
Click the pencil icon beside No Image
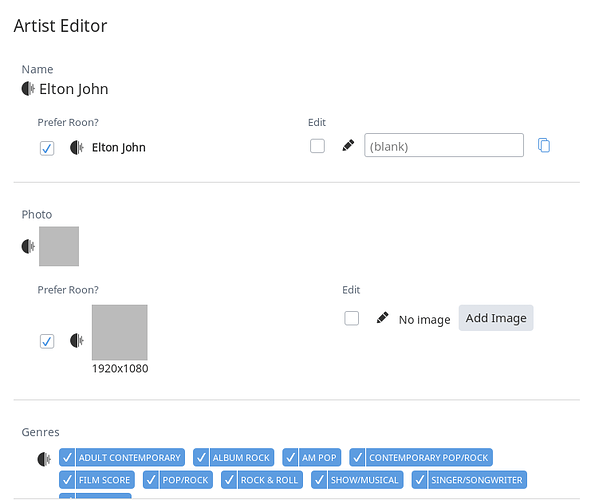pos(382,318)
